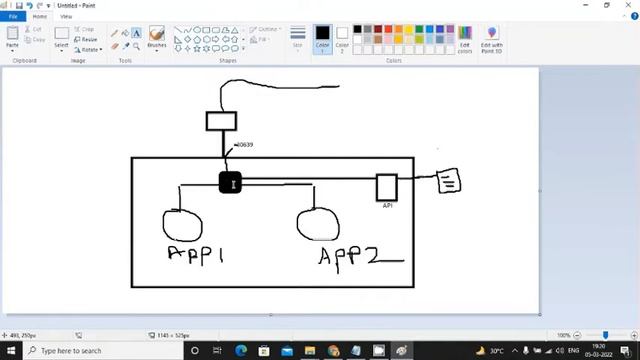Click the Copy button
Viewport: 640px width, 360px height.
click(35, 40)
